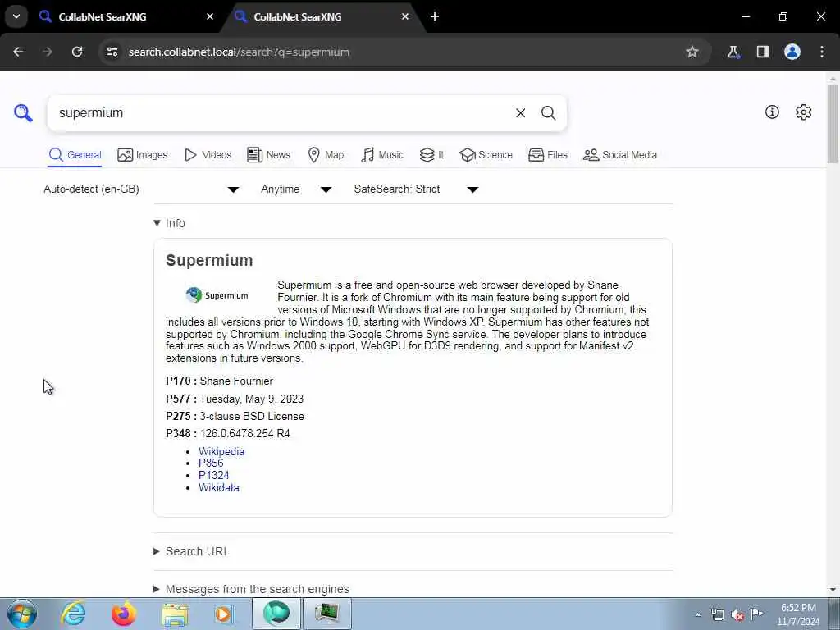Launch Internet Explorer from taskbar
The image size is (840, 630).
[x=73, y=614]
